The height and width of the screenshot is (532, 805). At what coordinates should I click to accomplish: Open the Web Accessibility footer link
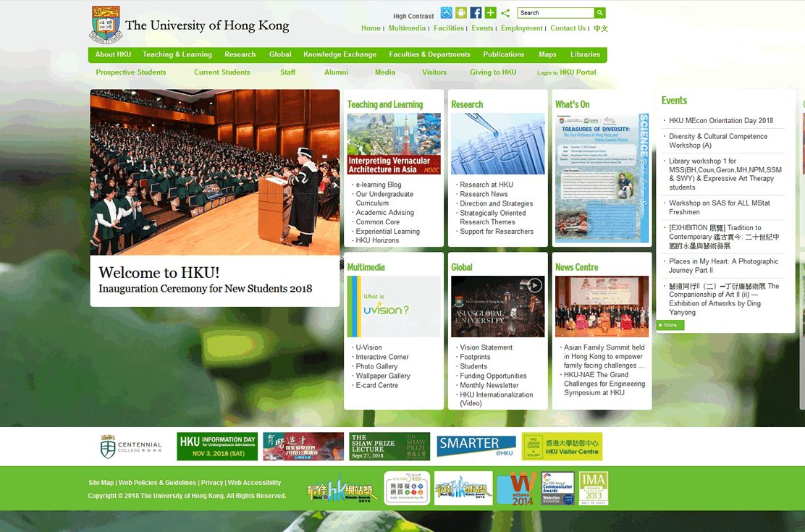click(x=255, y=483)
